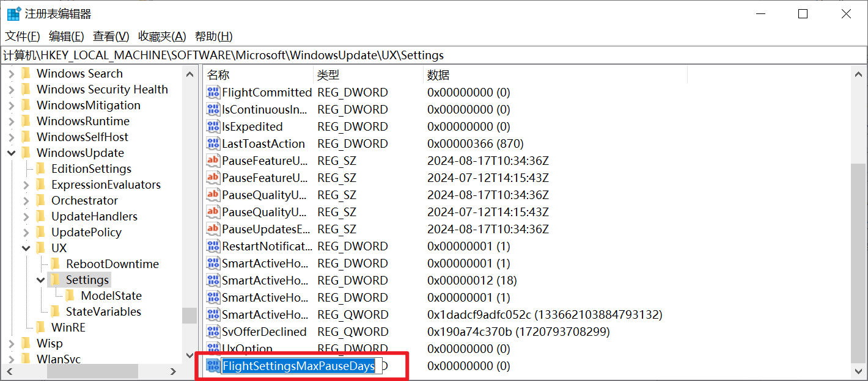Click the tree pane horizontal scroll-right arrow
Image resolution: width=868 pixels, height=381 pixels.
(x=174, y=371)
